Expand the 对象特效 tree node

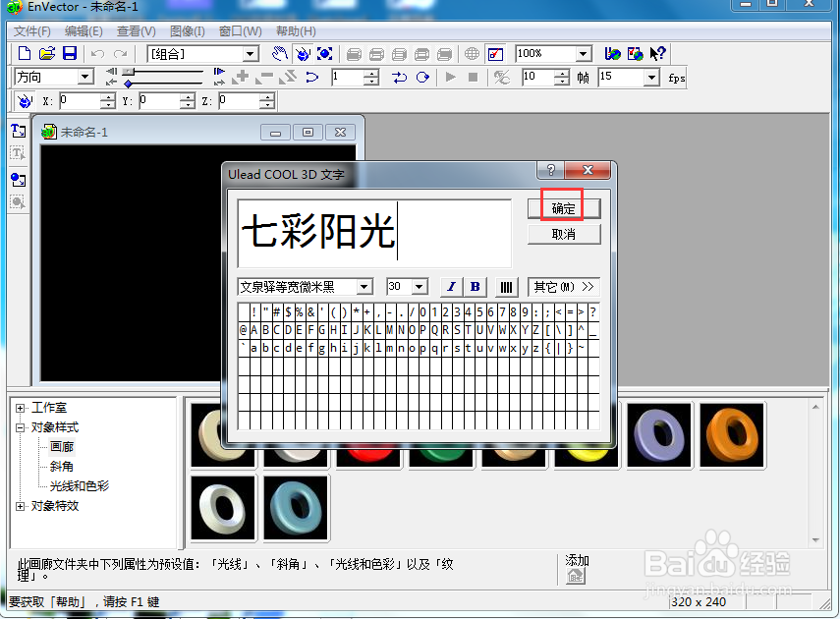20,506
